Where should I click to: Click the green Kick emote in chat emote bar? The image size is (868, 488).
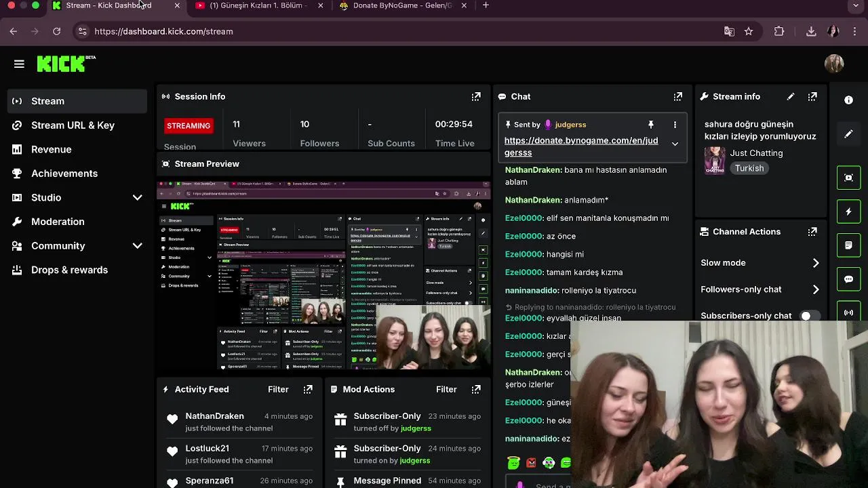coord(513,463)
